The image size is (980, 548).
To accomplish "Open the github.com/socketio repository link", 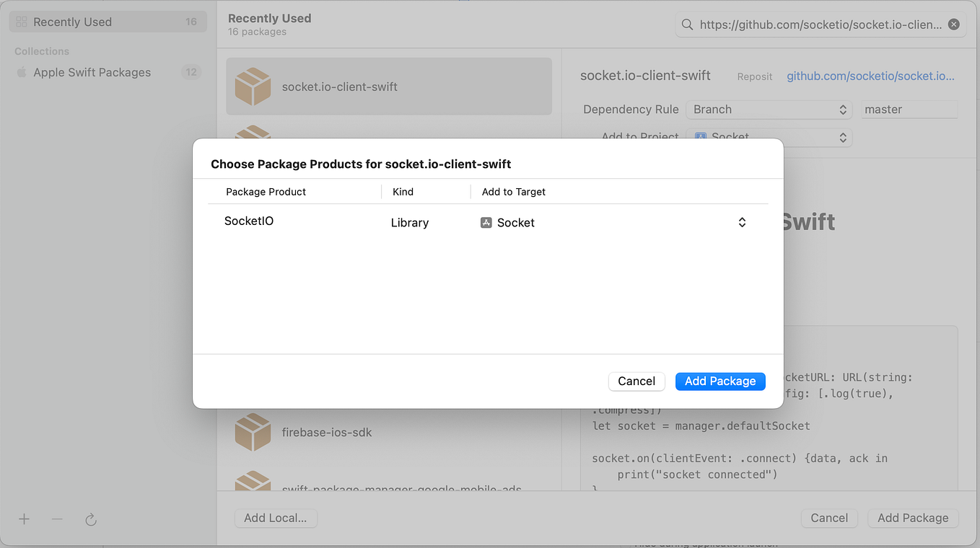I will 870,76.
